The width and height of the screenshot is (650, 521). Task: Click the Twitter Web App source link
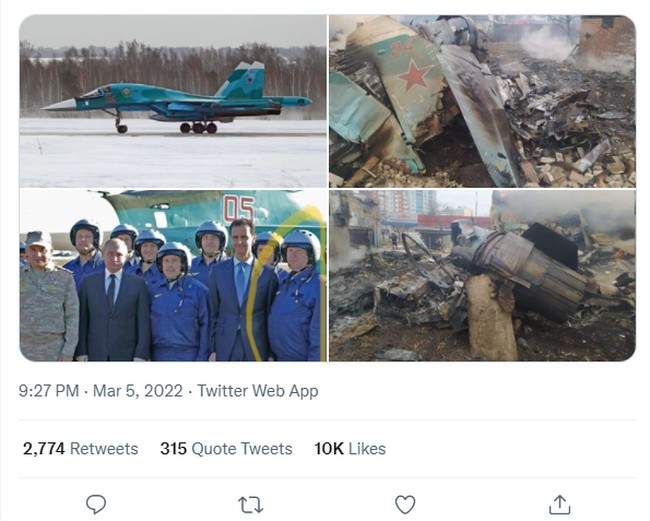tap(257, 391)
